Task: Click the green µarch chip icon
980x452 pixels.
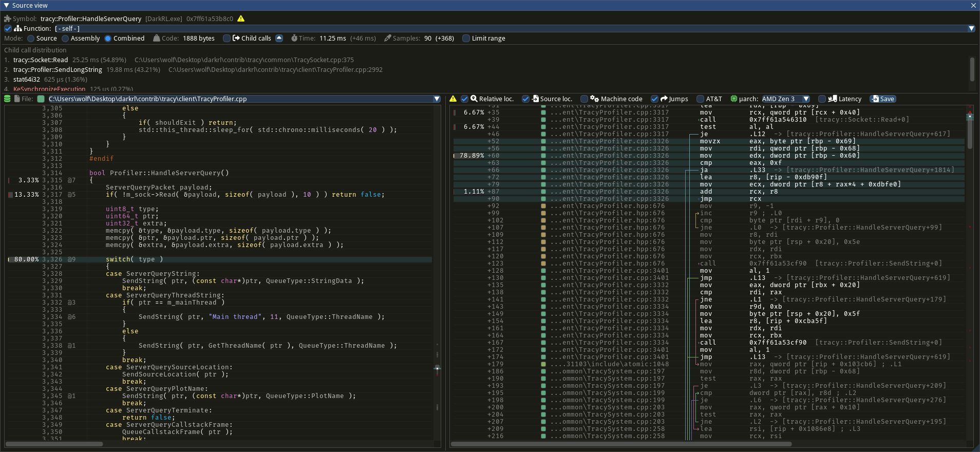Action: point(734,99)
